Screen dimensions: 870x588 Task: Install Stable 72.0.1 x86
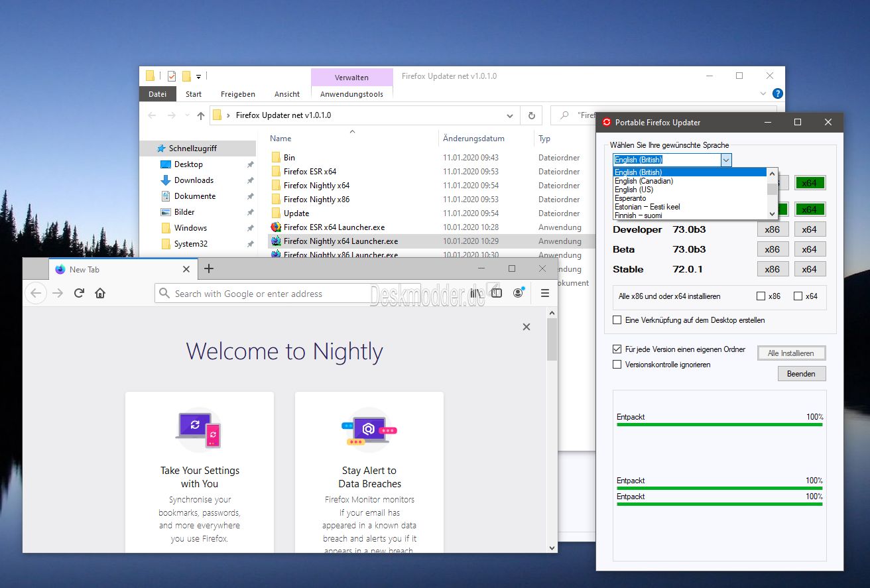click(773, 270)
